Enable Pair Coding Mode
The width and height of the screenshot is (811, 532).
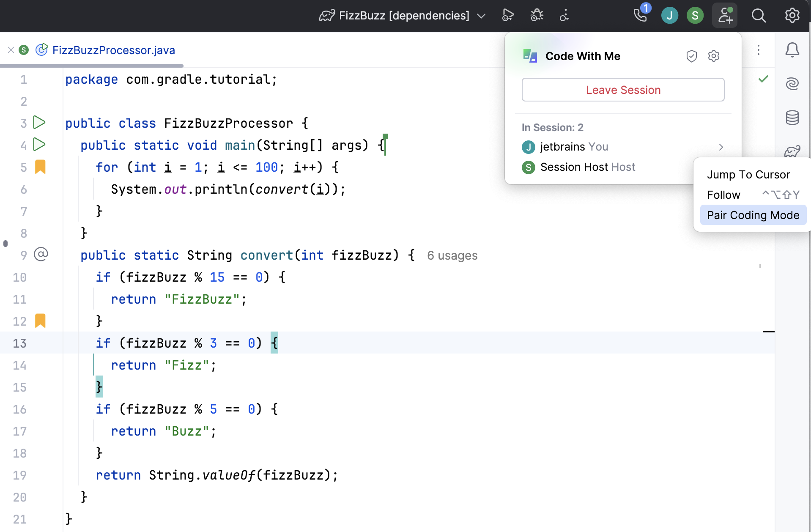tap(753, 215)
